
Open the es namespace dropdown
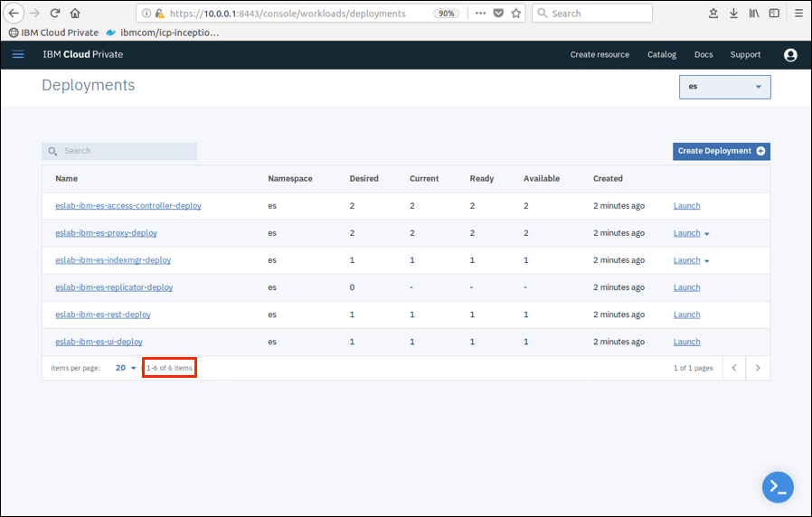[724, 87]
